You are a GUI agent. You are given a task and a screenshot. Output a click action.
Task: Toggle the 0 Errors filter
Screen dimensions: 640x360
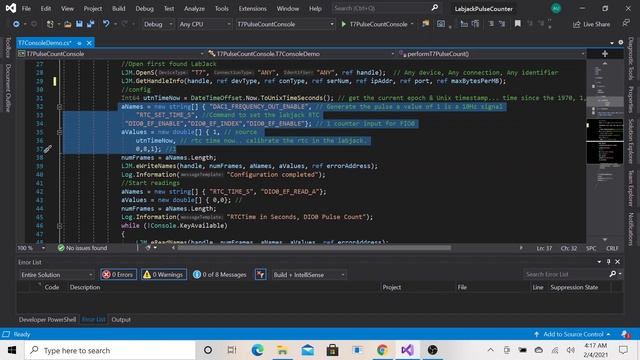pos(118,275)
